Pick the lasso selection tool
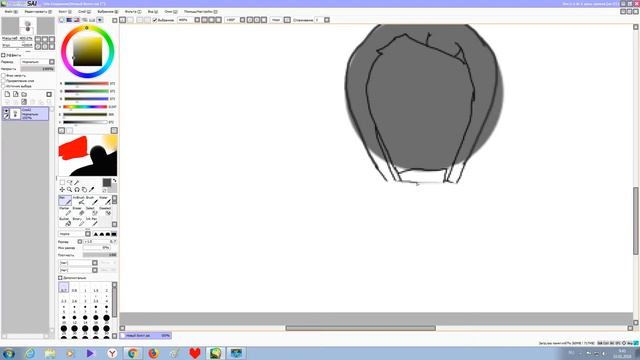 tap(69, 182)
